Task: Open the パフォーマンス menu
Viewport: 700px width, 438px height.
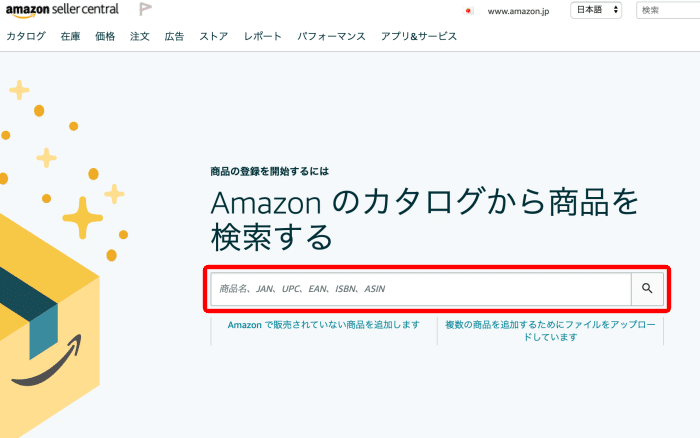Action: point(330,36)
